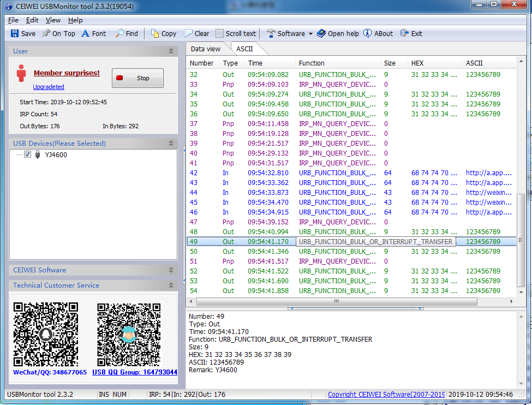The image size is (532, 405).
Task: Switch to the Data view tab
Action: tap(206, 49)
